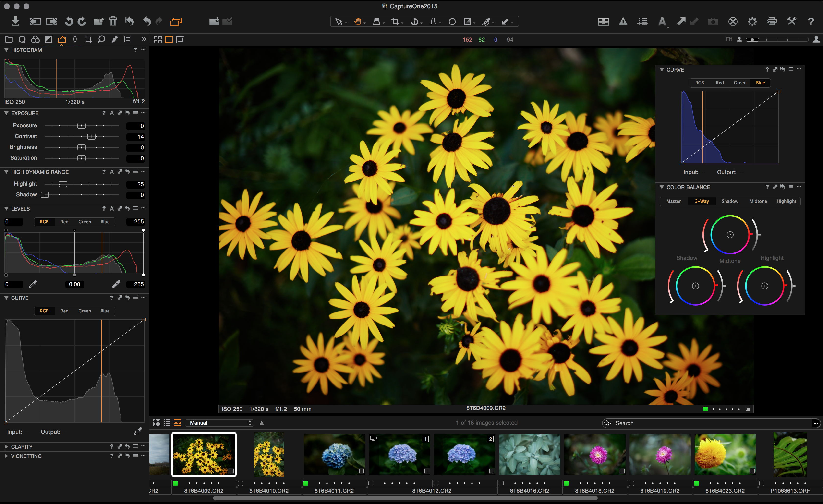This screenshot has height=504, width=823.
Task: Click the printer icon
Action: tap(772, 22)
